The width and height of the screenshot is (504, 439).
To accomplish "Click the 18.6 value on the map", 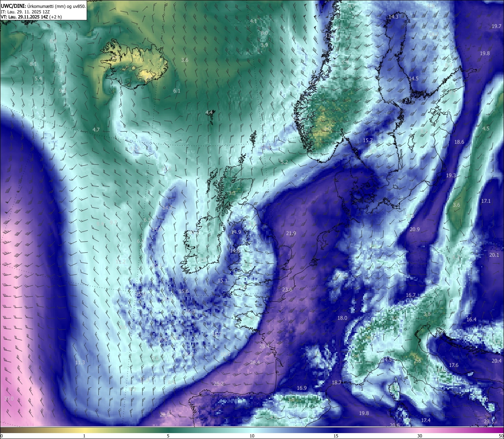I will 459,142.
